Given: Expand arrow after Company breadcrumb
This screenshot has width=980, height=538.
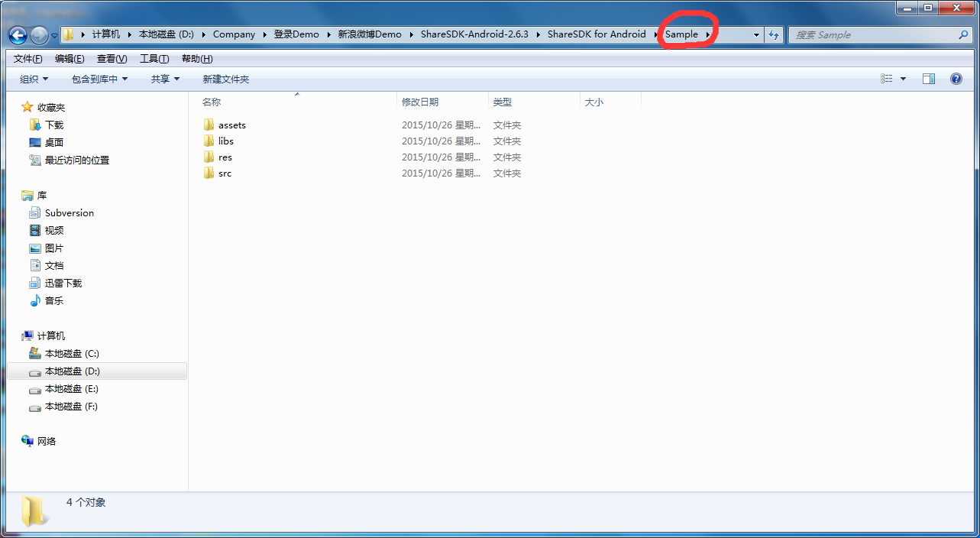Looking at the screenshot, I should (264, 34).
